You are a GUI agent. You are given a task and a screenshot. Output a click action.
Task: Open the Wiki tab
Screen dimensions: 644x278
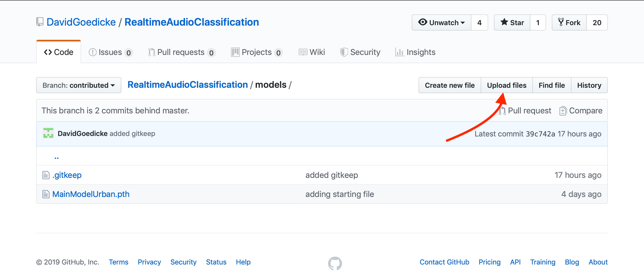tap(312, 52)
